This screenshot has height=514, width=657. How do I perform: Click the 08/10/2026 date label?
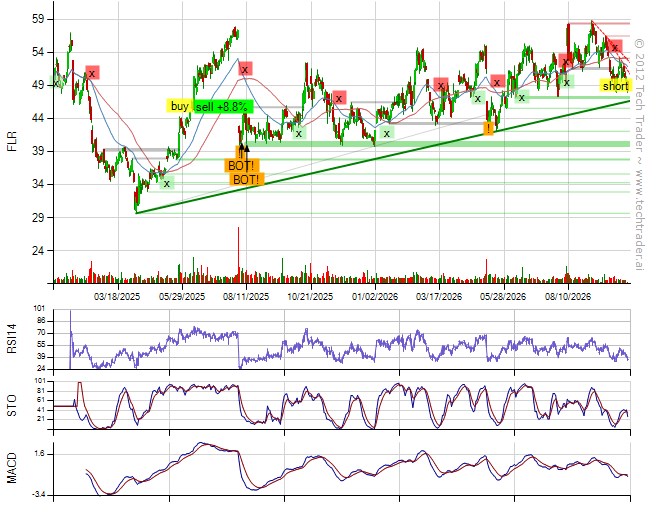568,297
